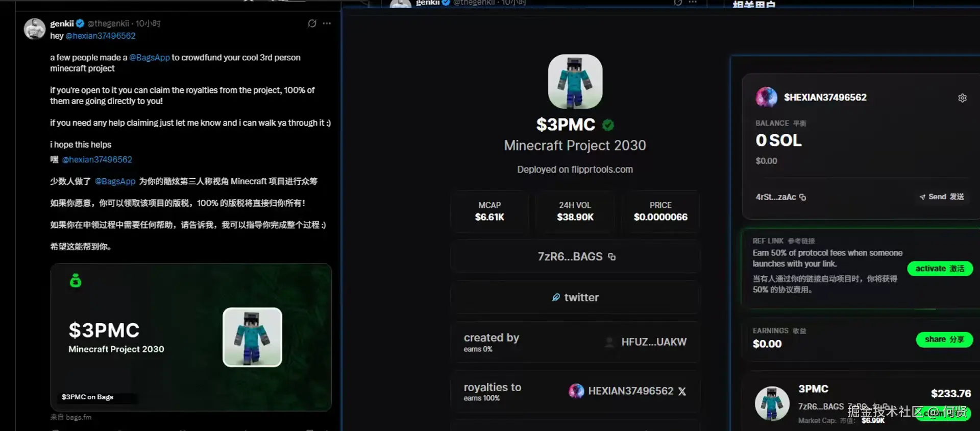Activate the referral link
980x431 pixels.
pyautogui.click(x=940, y=269)
